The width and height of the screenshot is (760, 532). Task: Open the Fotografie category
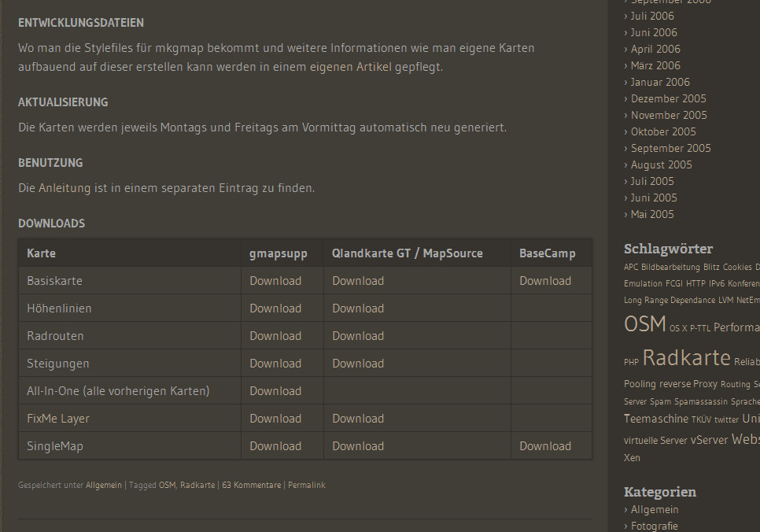[x=654, y=526]
